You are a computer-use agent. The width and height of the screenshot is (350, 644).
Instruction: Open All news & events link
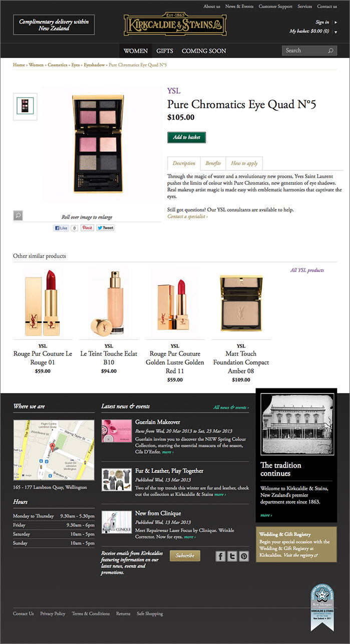pyautogui.click(x=231, y=408)
